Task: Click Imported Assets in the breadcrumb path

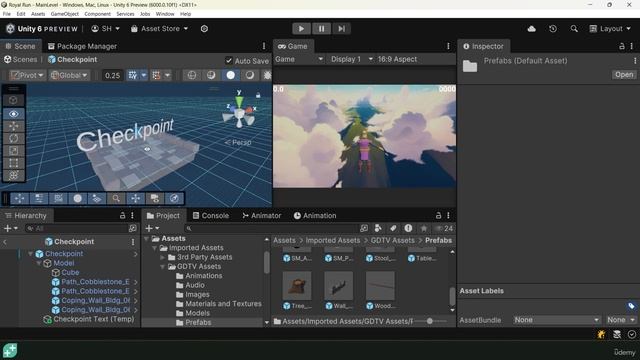Action: click(x=333, y=240)
